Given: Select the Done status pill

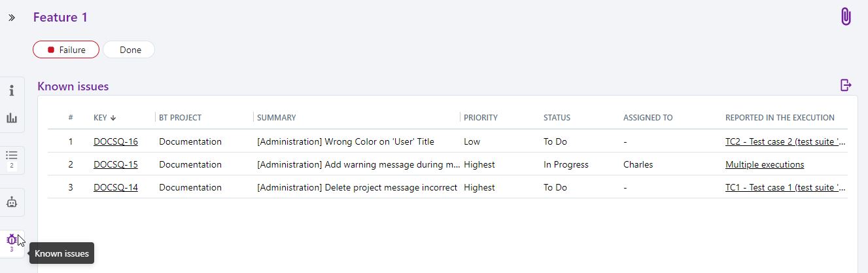Looking at the screenshot, I should click(130, 50).
